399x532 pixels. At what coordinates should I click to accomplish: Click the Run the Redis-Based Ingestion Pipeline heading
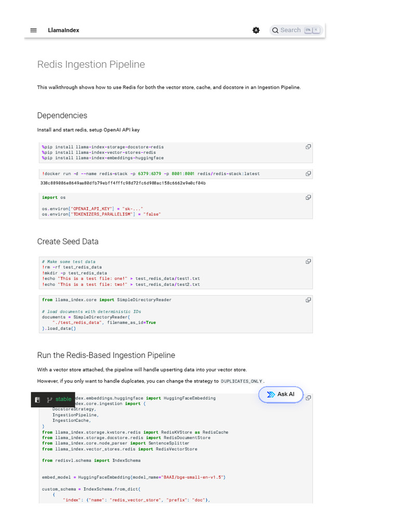(x=106, y=355)
